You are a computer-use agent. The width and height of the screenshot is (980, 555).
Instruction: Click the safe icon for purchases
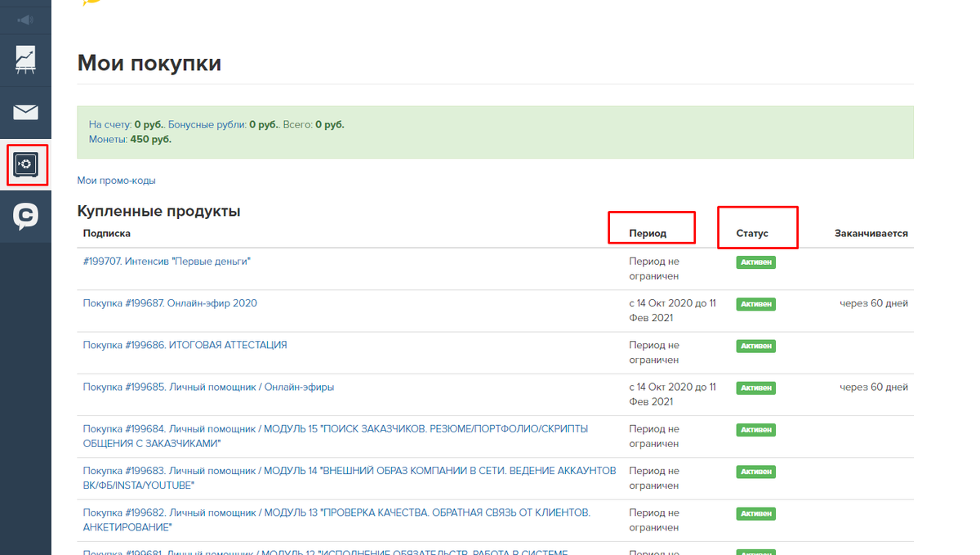(26, 164)
